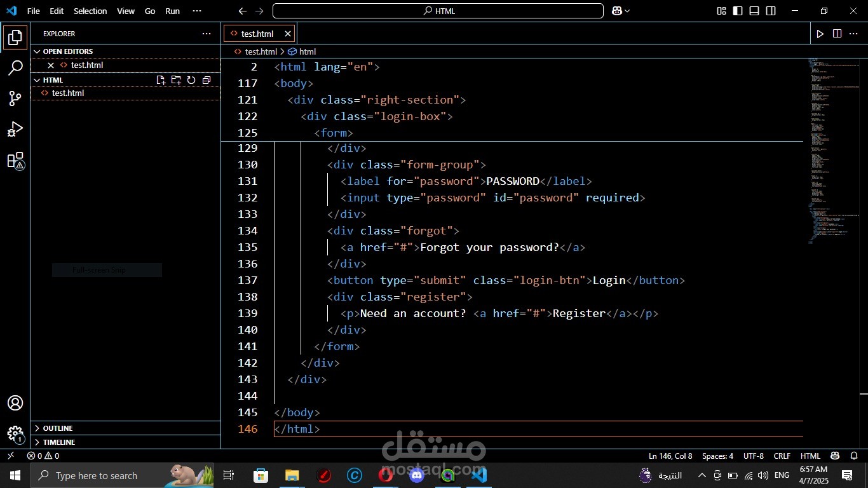The image size is (868, 488).
Task: Open Task View on taskbar
Action: (229, 475)
